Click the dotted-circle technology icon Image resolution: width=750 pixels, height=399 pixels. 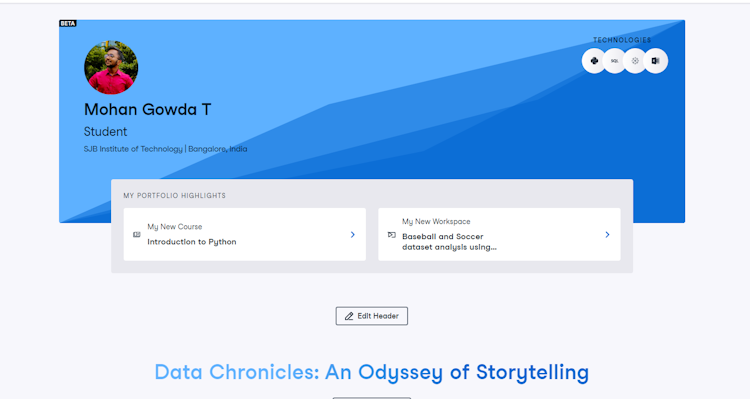(635, 61)
